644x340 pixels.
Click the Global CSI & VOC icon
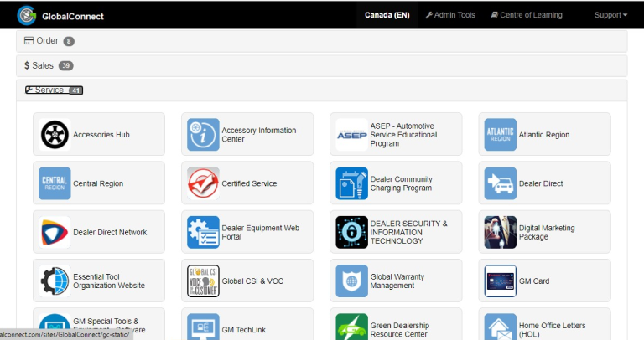pyautogui.click(x=203, y=281)
